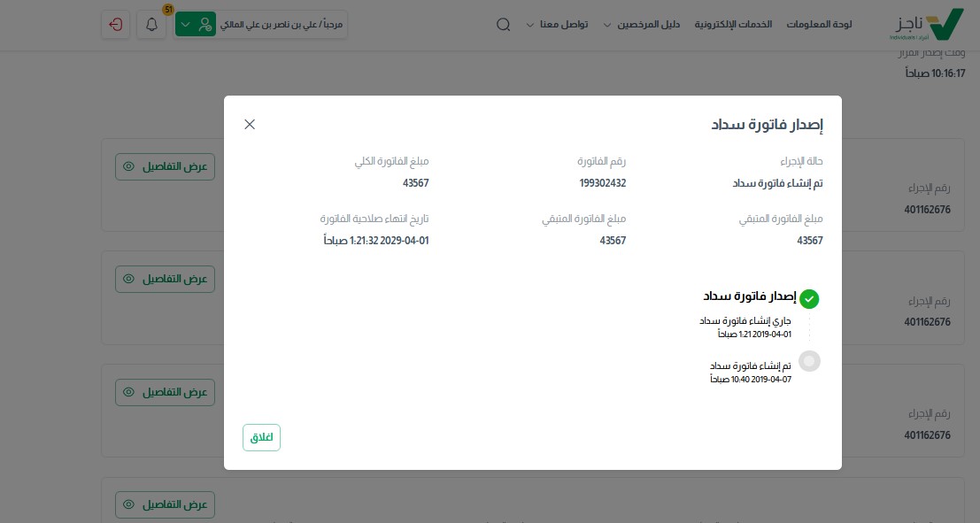The image size is (980, 523).
Task: Close the dialog using the X icon
Action: 250,124
